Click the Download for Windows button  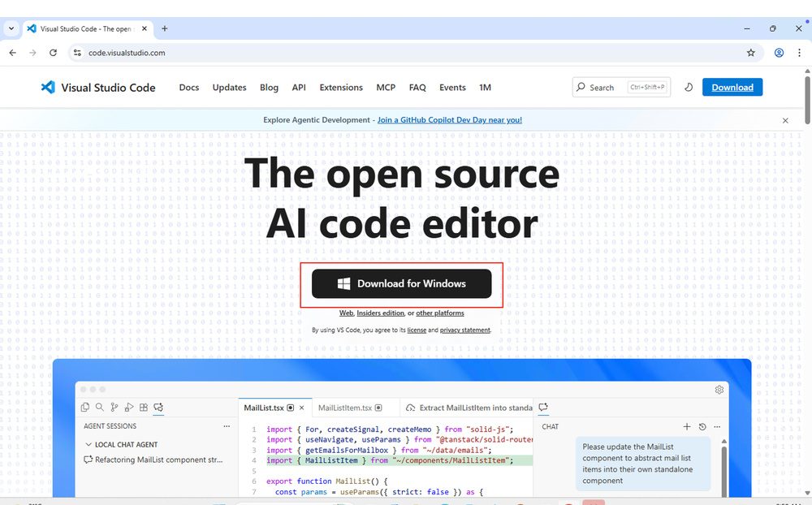[x=402, y=284]
